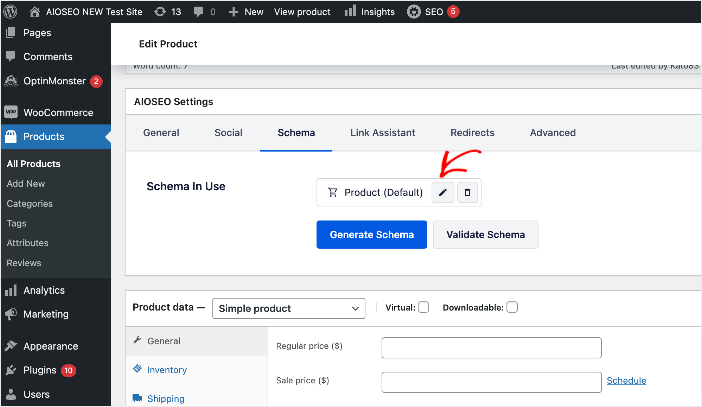
Task: Switch to the Redirects tab
Action: [472, 133]
